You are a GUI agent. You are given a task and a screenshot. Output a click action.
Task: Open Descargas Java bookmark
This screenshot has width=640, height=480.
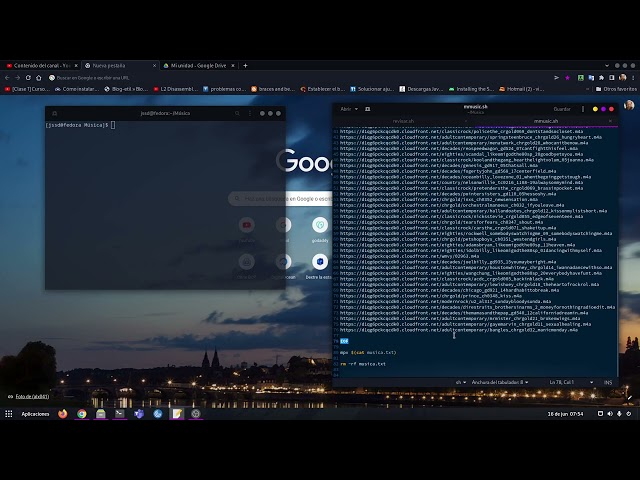(421, 89)
